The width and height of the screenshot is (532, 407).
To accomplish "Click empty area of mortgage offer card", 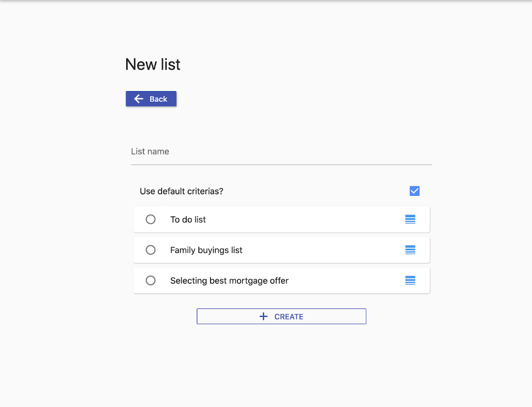I will pos(346,281).
